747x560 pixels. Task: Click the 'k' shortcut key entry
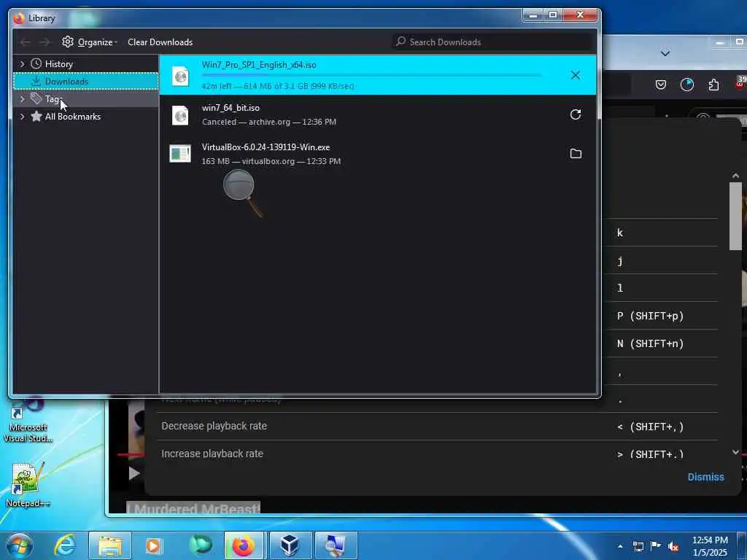click(620, 233)
